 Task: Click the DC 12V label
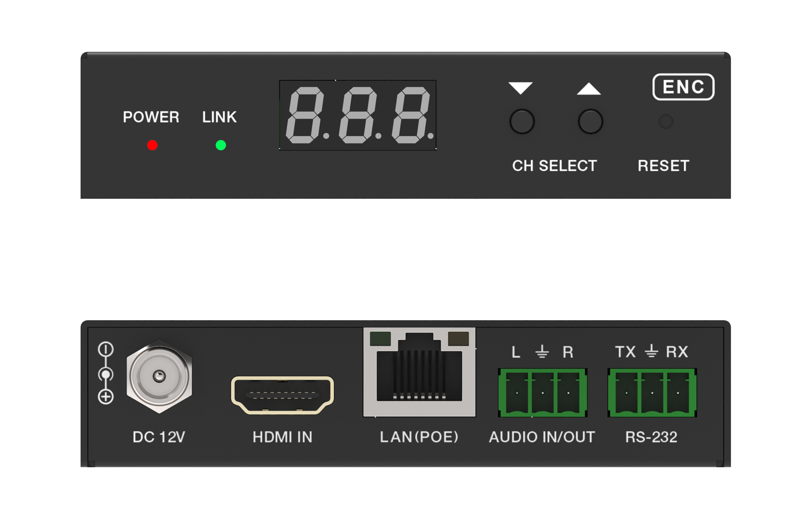(159, 437)
